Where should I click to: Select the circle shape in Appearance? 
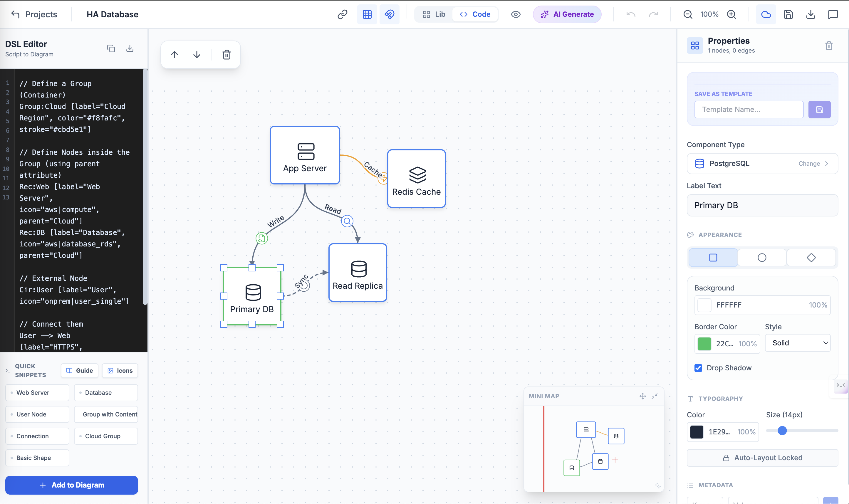pyautogui.click(x=762, y=258)
